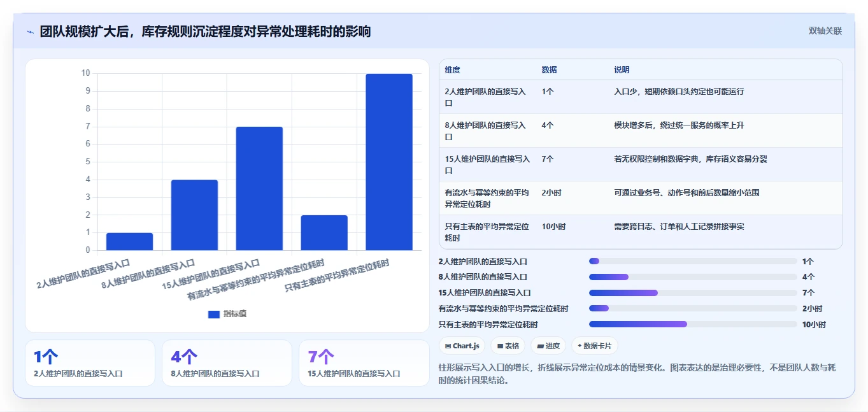868x412 pixels.
Task: Click the bar for 2人维护团队的直接写入入口
Action: 129,241
